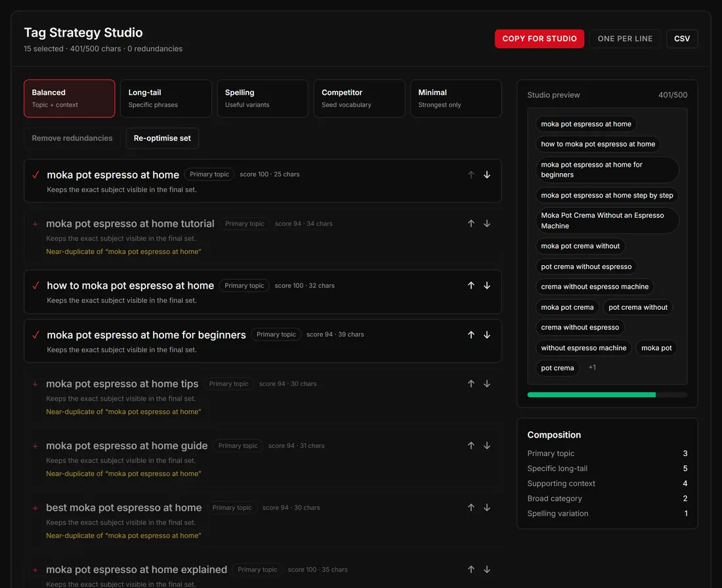Click 'Supporting context' composition row
722x588 pixels.
pyautogui.click(x=607, y=484)
